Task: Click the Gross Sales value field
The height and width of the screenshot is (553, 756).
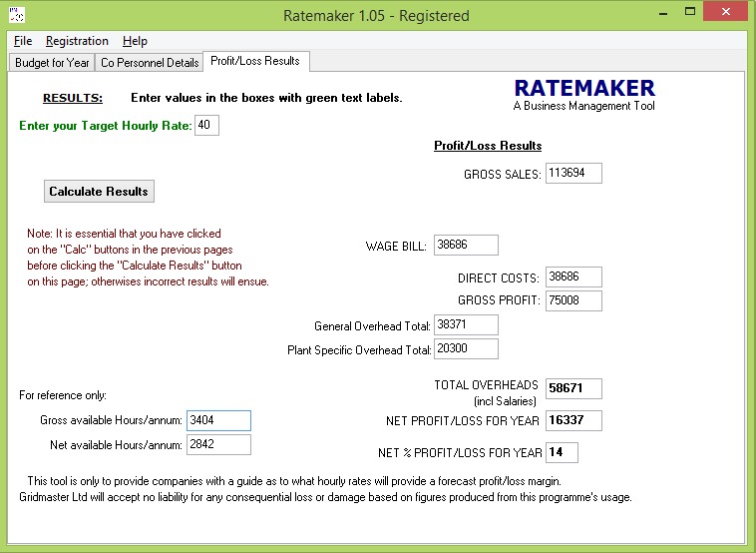Action: (573, 174)
